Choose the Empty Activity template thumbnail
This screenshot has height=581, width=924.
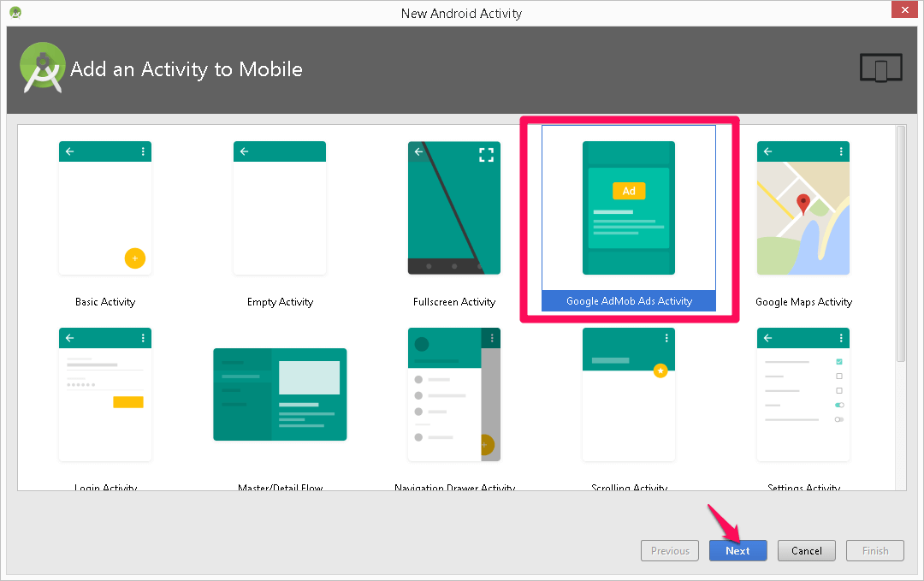click(280, 208)
